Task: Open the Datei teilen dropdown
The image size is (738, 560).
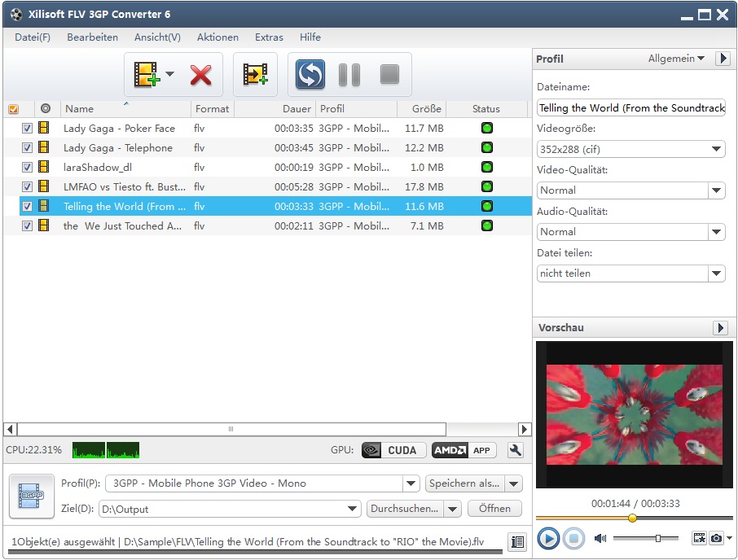Action: click(716, 273)
